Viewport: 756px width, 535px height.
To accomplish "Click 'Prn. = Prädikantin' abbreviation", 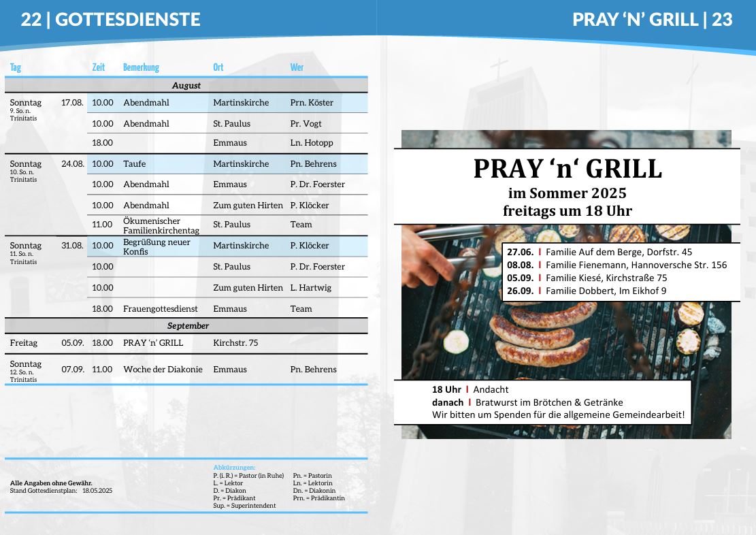I will pos(318,498).
